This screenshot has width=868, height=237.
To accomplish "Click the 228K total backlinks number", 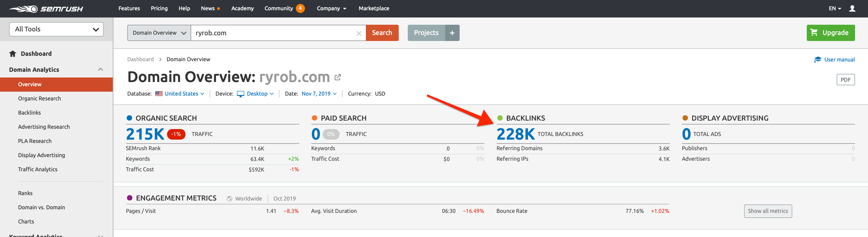I will 515,134.
